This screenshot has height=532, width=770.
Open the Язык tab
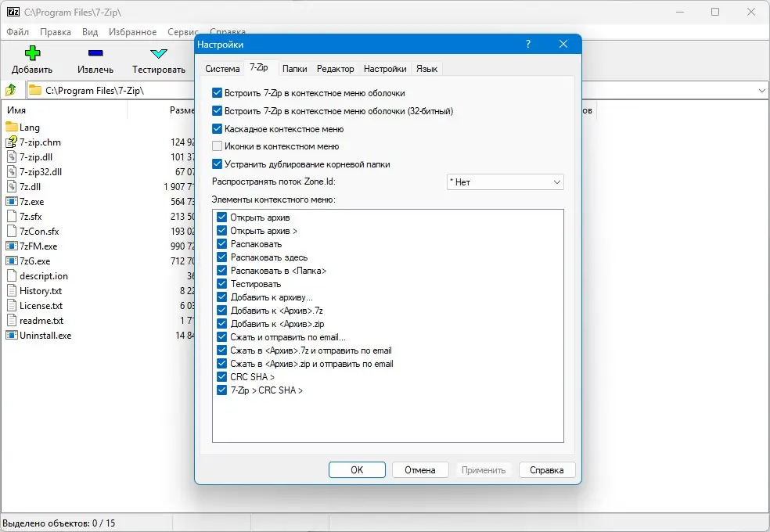(x=426, y=69)
